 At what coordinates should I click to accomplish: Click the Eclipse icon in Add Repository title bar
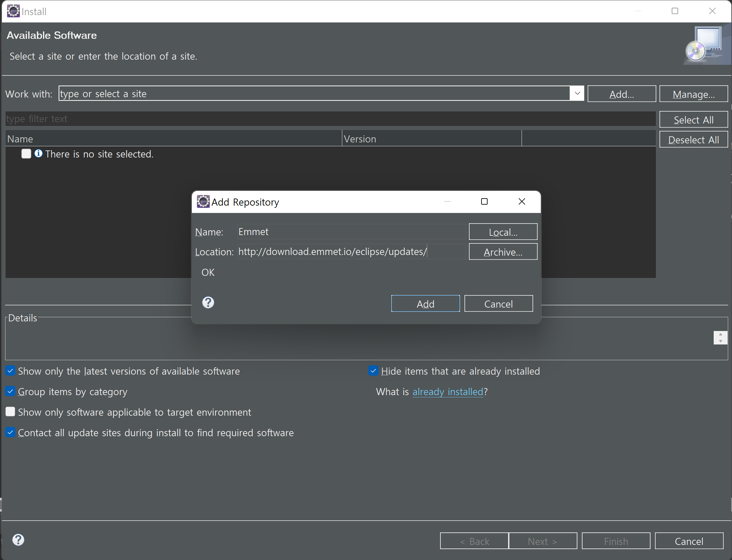click(203, 202)
